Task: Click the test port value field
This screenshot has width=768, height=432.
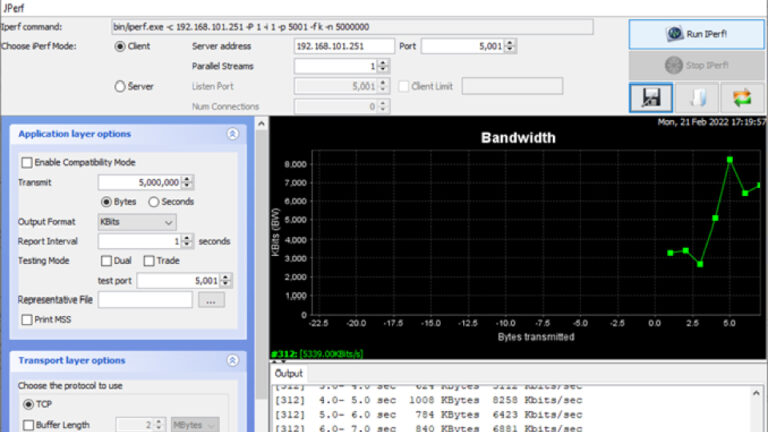Action: [179, 281]
